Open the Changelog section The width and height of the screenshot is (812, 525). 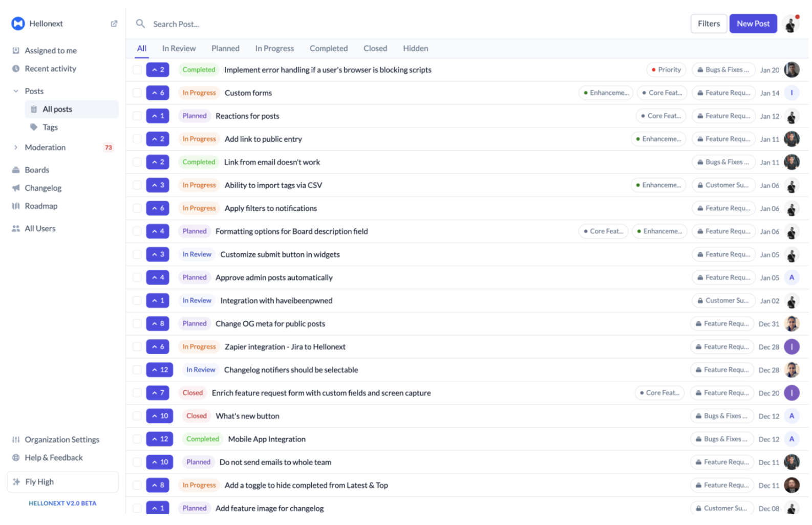43,188
